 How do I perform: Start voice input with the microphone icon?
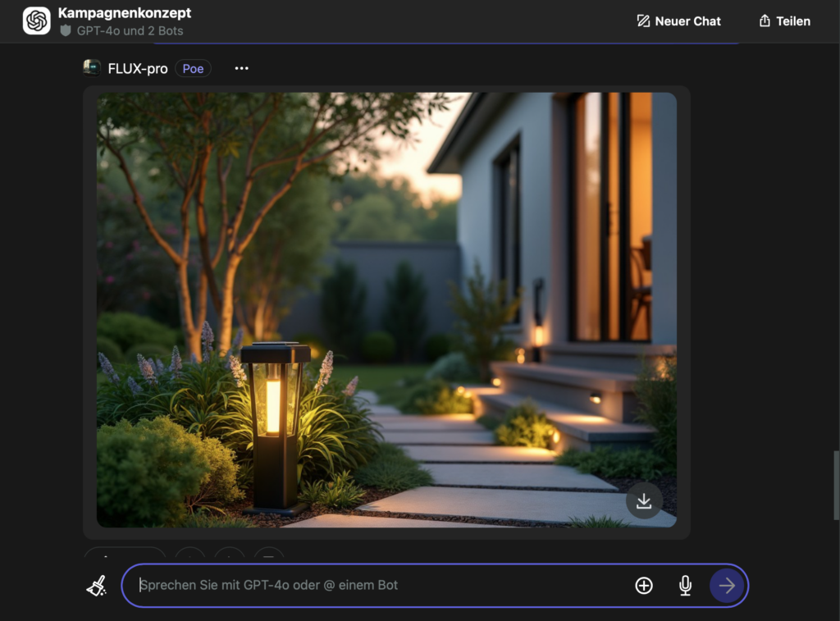click(685, 586)
